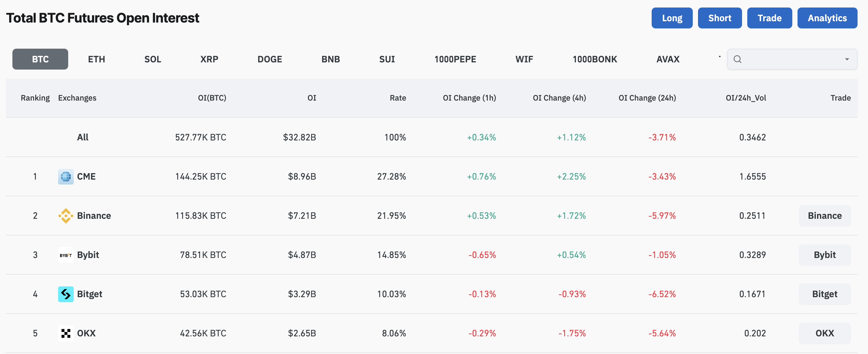This screenshot has height=354, width=868.
Task: Click the Bitget trade button
Action: coord(825,294)
